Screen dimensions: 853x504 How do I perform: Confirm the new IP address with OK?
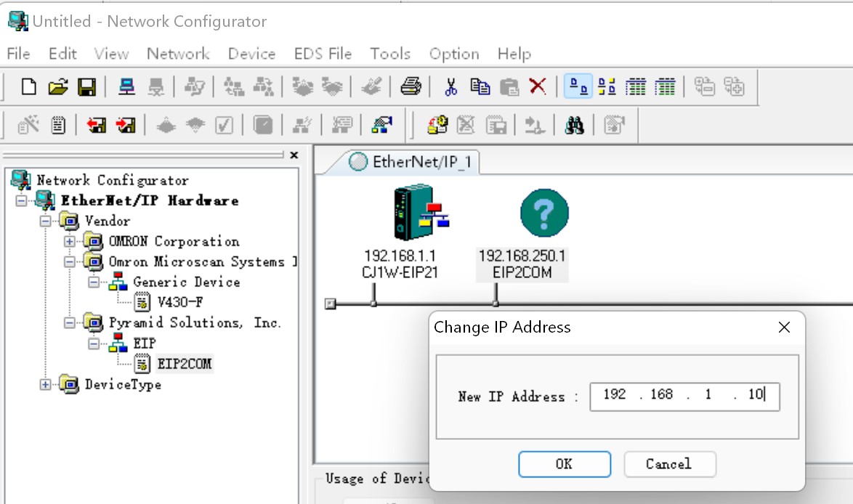click(564, 464)
